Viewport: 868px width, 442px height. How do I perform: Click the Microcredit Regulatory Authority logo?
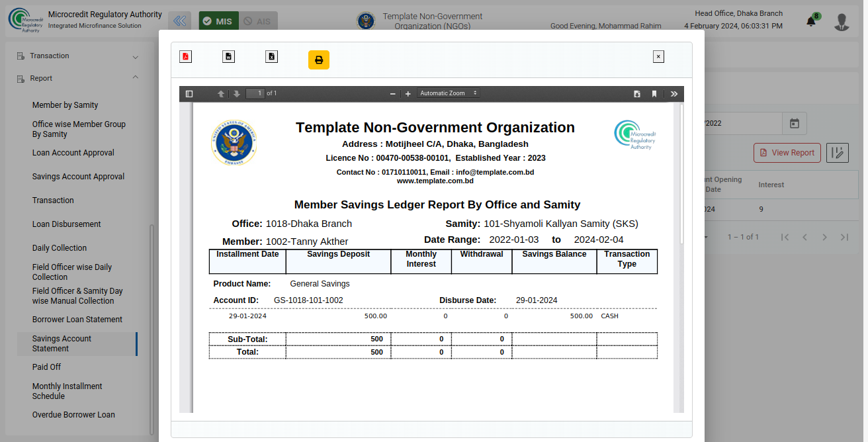point(26,21)
